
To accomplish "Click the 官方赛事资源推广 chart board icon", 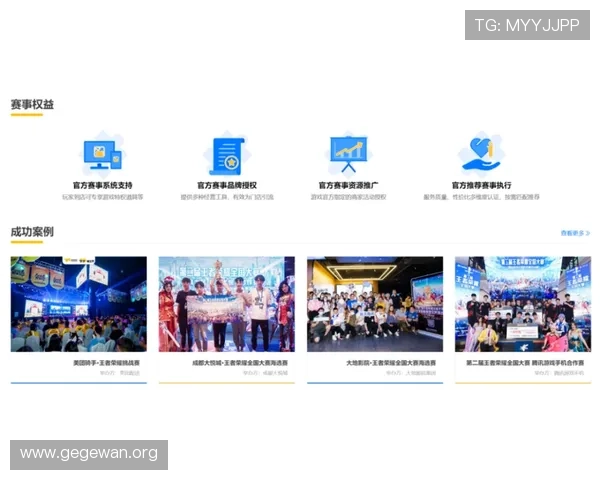I will (x=348, y=154).
